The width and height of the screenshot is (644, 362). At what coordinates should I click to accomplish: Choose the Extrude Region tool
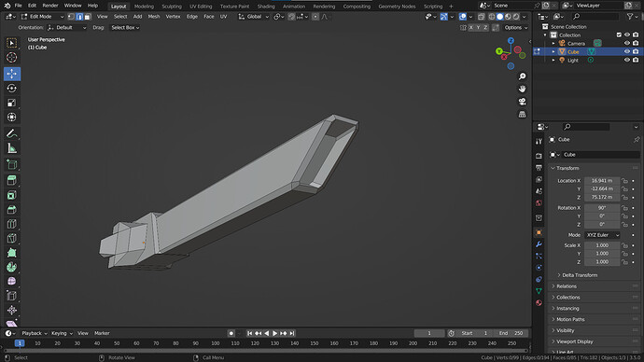pos(12,180)
